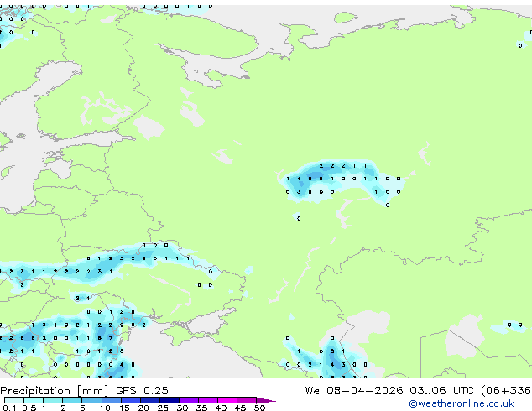Viewport: 532px width, 411px height.
Task: Click the 'GFS 0.25' model label
Action: tap(142, 390)
